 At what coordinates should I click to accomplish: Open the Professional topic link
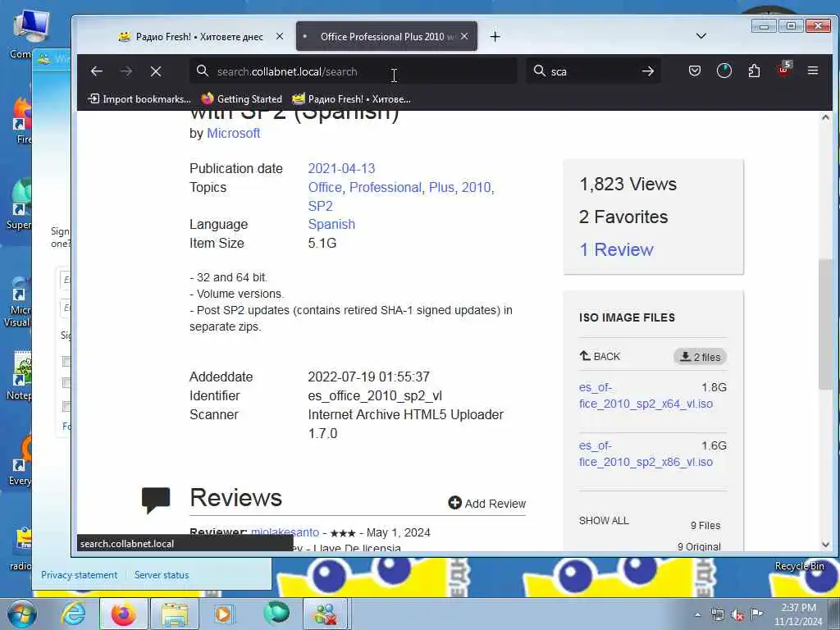[386, 188]
